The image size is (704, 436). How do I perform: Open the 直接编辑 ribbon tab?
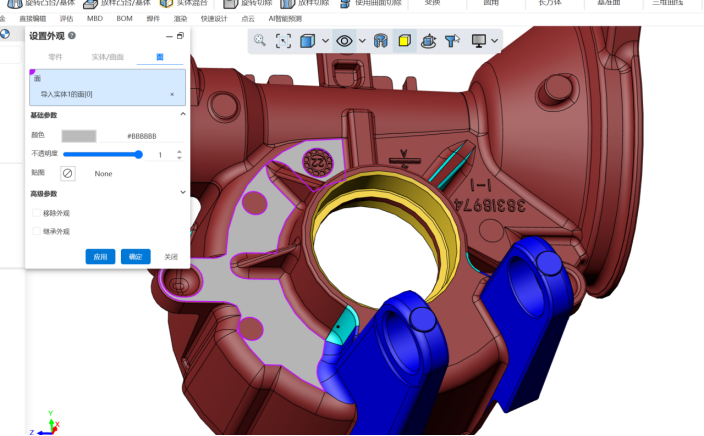pos(33,18)
